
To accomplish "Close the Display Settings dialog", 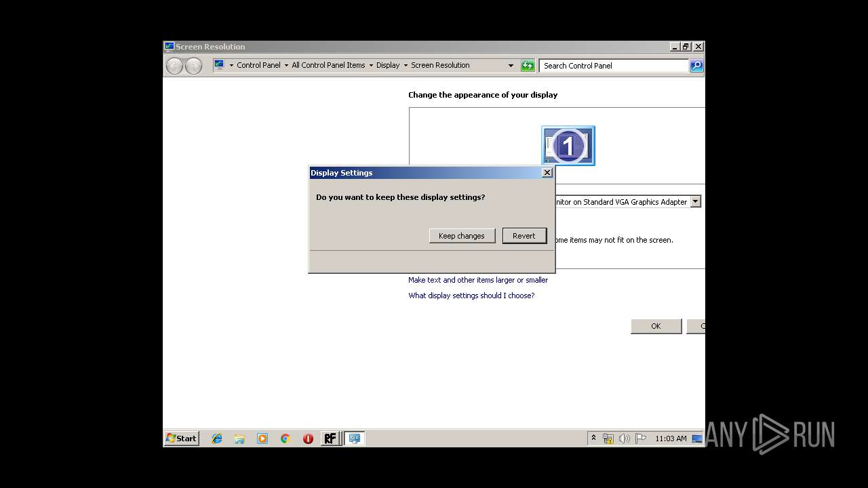I will (547, 173).
